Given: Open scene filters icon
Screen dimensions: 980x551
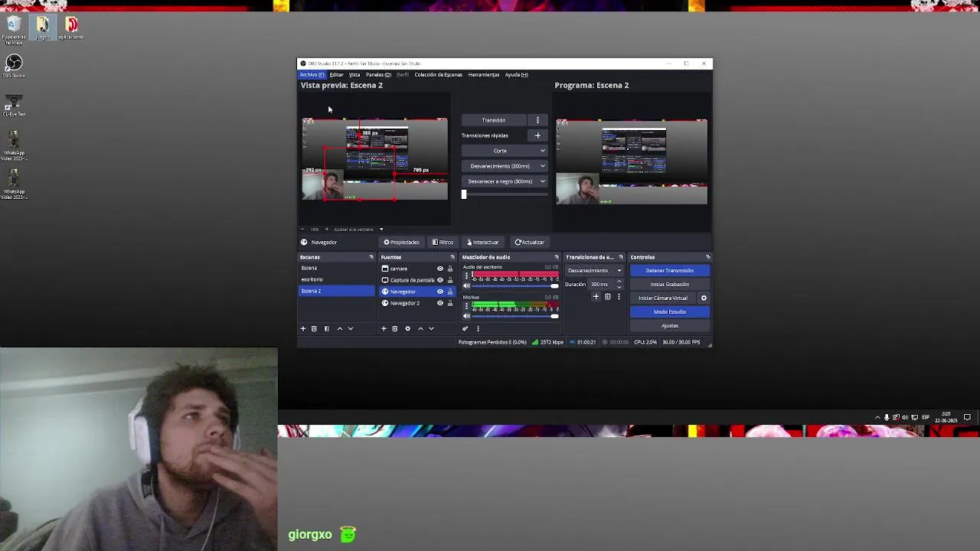Looking at the screenshot, I should coord(326,328).
